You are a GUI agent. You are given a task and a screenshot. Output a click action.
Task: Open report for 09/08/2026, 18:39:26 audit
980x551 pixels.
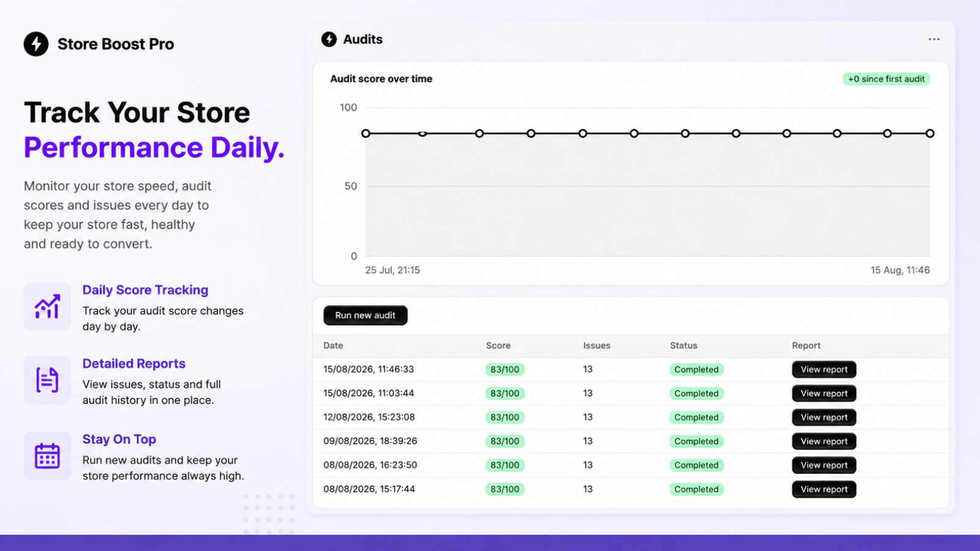coord(824,441)
